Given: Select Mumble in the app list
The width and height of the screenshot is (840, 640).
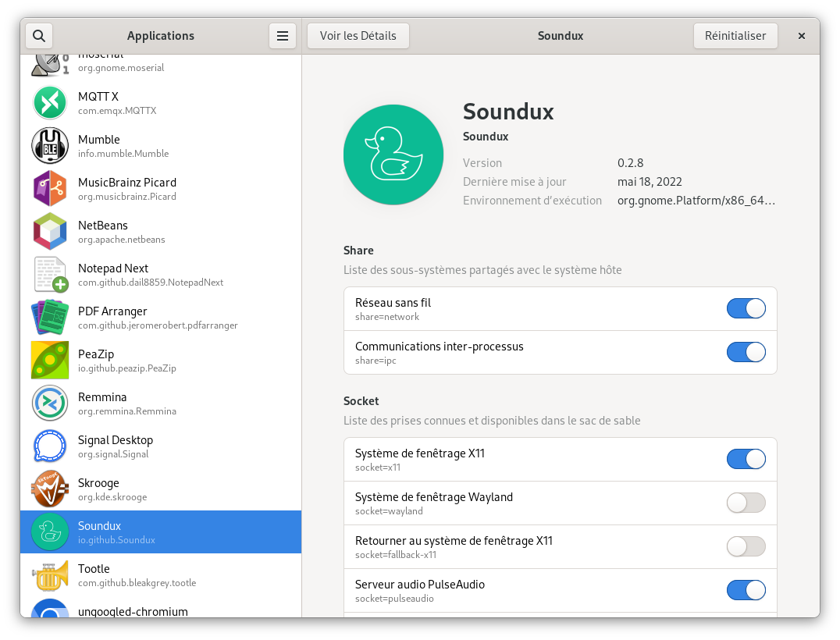Looking at the screenshot, I should click(161, 146).
